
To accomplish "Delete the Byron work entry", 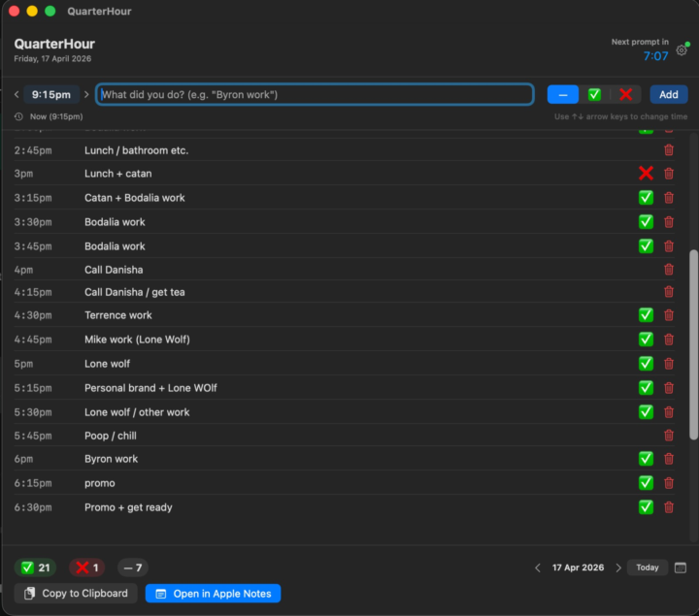I will [669, 459].
